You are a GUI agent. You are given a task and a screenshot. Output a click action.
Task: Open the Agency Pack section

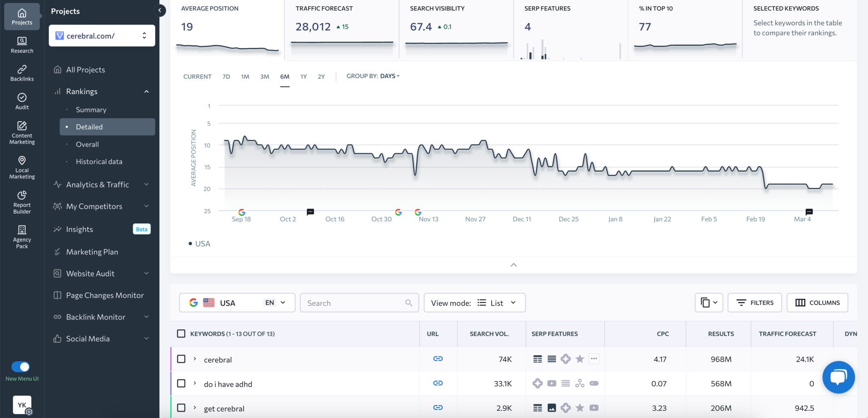click(22, 236)
